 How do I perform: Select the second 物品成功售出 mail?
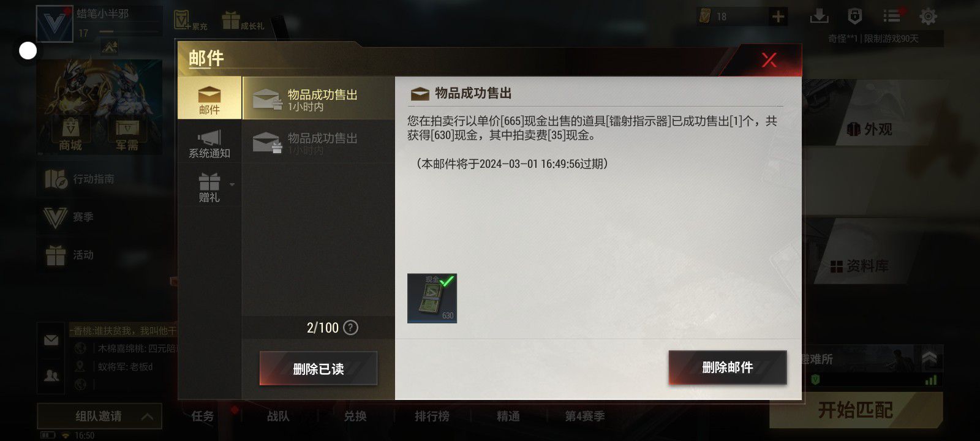point(318,142)
